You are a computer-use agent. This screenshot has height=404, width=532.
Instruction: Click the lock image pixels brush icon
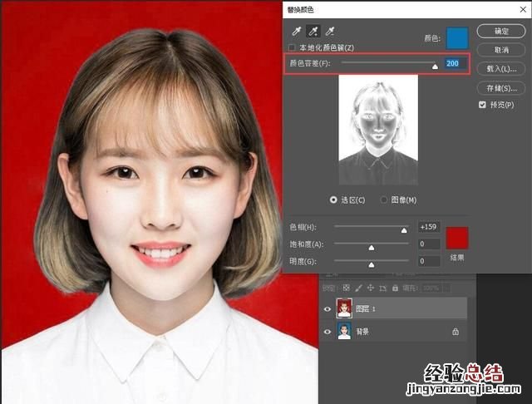[358, 288]
